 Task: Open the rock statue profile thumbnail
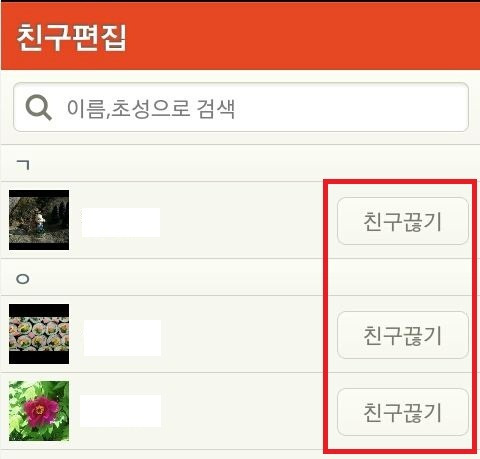[x=39, y=220]
